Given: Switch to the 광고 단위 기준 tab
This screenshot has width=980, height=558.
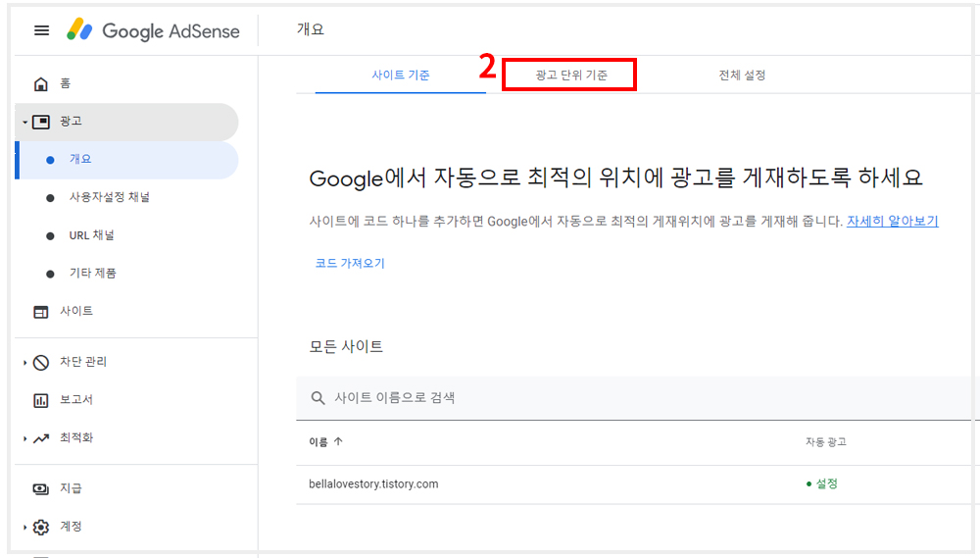Looking at the screenshot, I should click(x=571, y=76).
